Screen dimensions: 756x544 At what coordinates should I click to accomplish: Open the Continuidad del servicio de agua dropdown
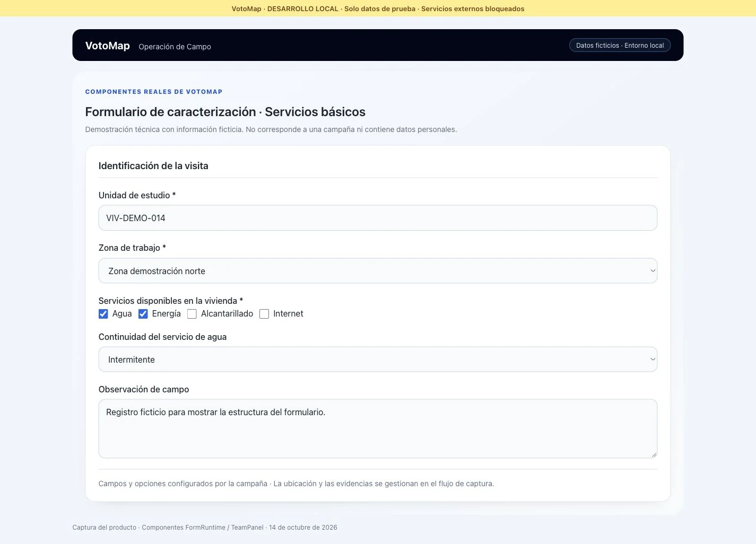[x=378, y=359]
